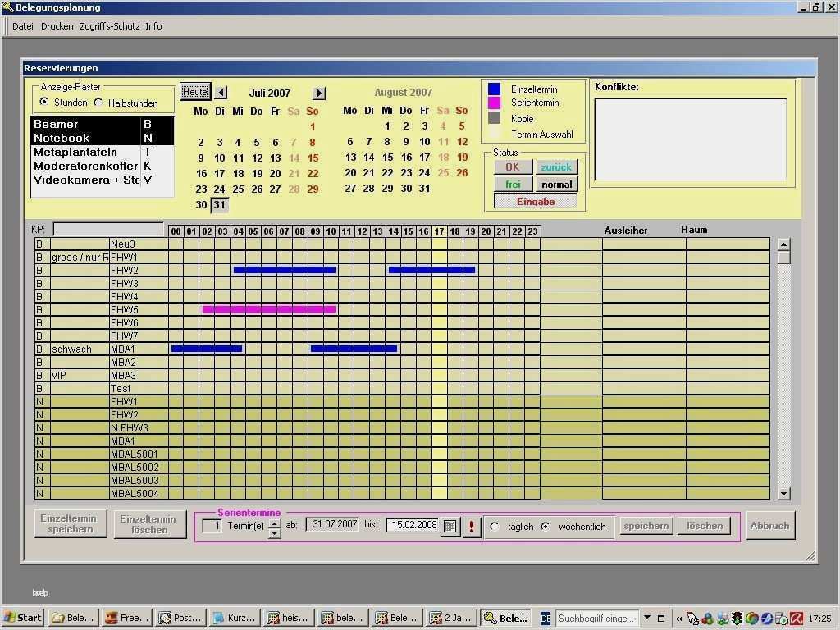
Task: Open the calendar picker next to the end date
Action: point(450,527)
